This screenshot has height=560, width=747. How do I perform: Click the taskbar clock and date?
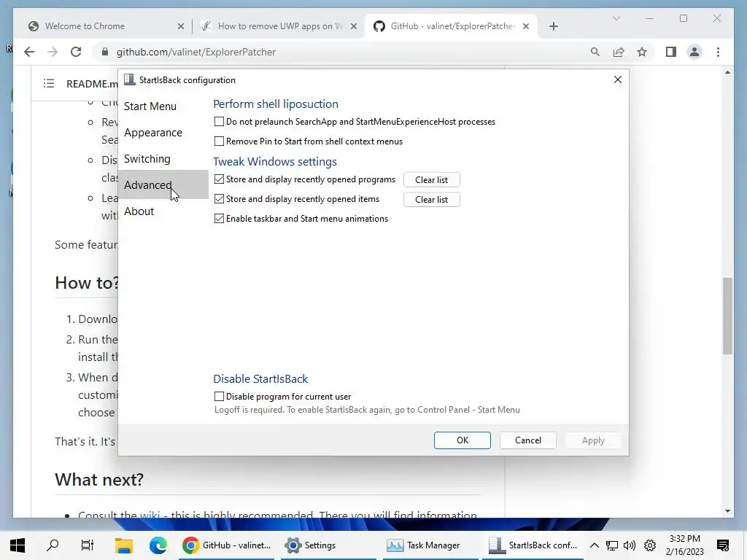pyautogui.click(x=684, y=545)
